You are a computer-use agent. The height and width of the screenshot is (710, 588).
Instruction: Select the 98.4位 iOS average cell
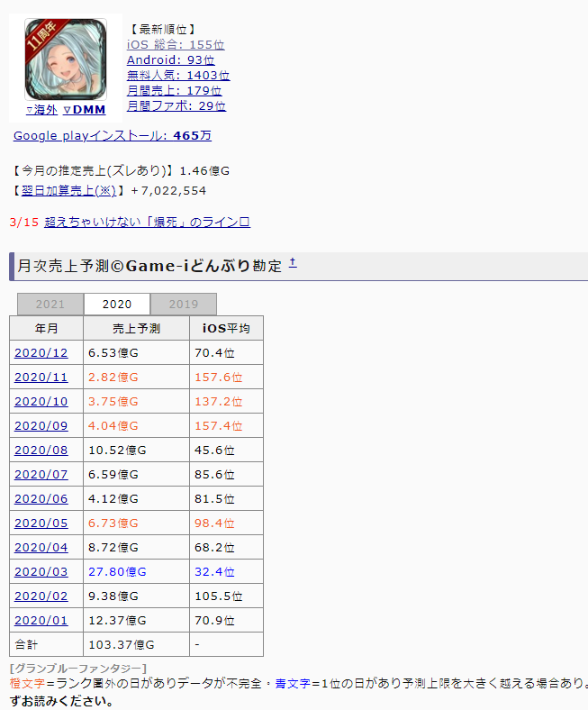point(226,523)
